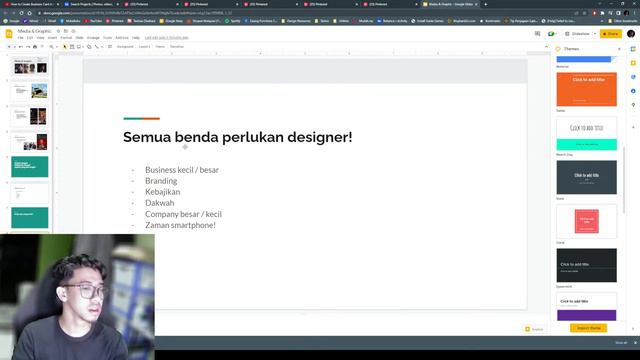
Task: Open the Format menu
Action: pyautogui.click(x=66, y=38)
